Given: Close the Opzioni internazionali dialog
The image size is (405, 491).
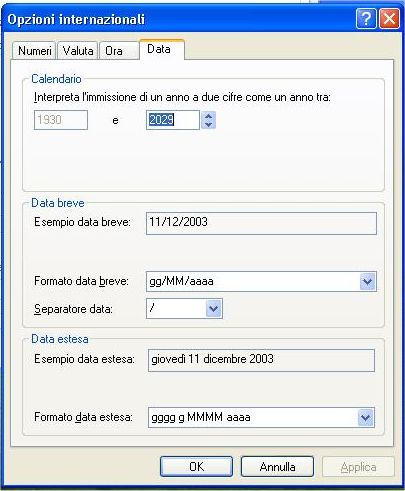Looking at the screenshot, I should tap(389, 19).
